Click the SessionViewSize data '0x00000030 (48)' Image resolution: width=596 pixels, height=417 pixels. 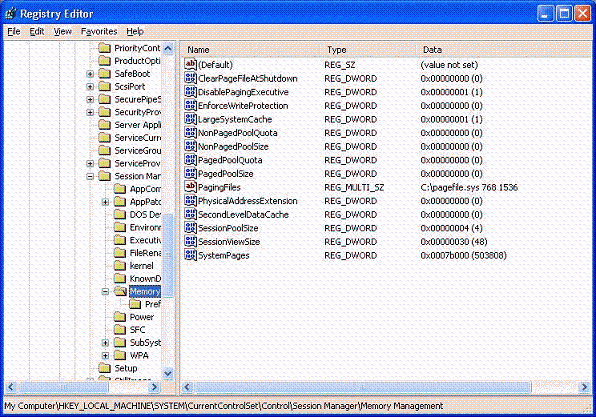[x=453, y=241]
